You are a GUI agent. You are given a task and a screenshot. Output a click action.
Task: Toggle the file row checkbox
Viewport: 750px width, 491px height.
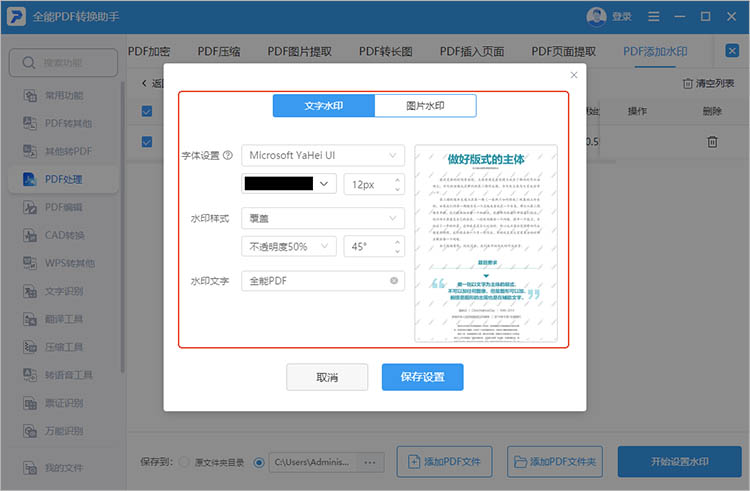pos(147,142)
